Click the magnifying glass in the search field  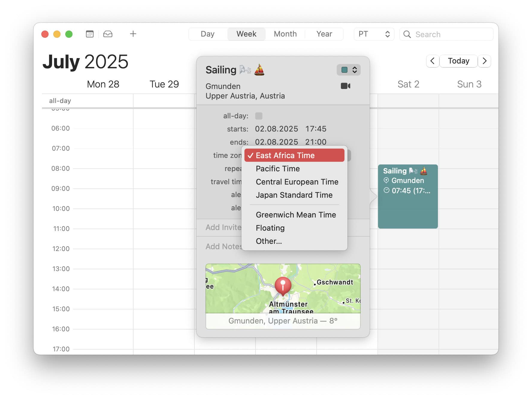click(407, 34)
